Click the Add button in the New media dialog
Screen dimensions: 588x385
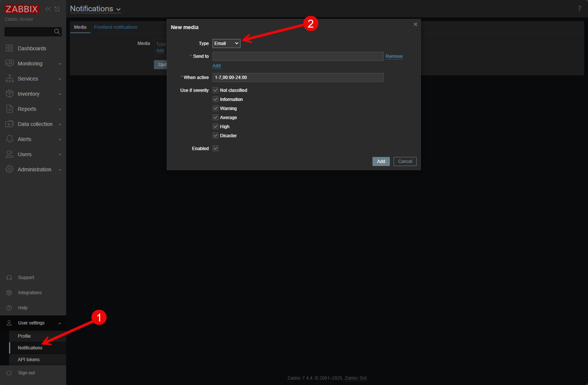[381, 161]
